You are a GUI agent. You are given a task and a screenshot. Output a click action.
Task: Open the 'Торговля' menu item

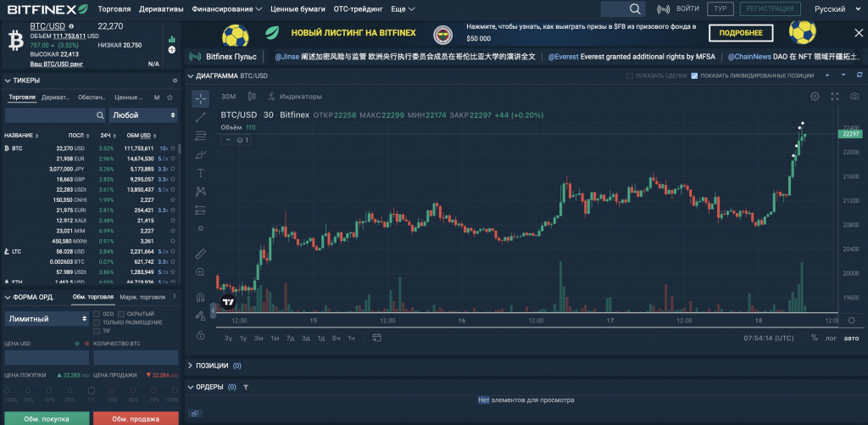(x=114, y=9)
